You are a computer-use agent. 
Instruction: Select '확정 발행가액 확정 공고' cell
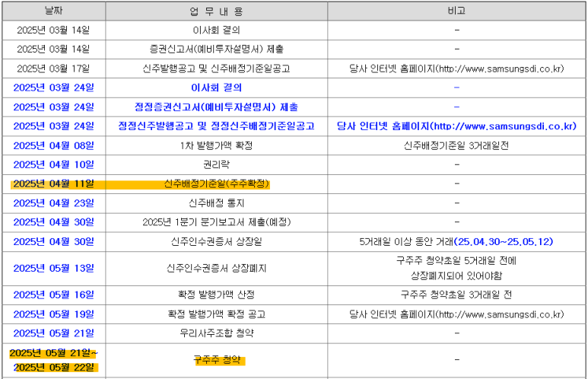pos(216,314)
